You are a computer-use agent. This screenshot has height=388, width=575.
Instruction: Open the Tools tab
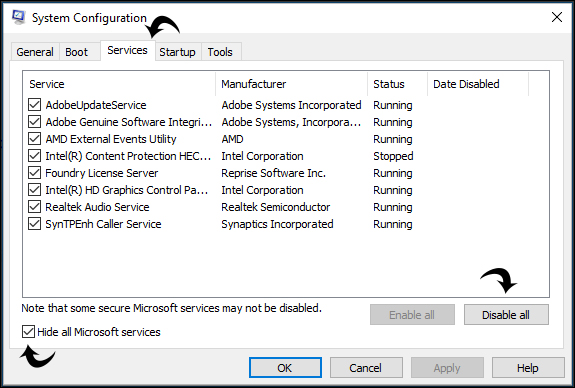[x=220, y=52]
